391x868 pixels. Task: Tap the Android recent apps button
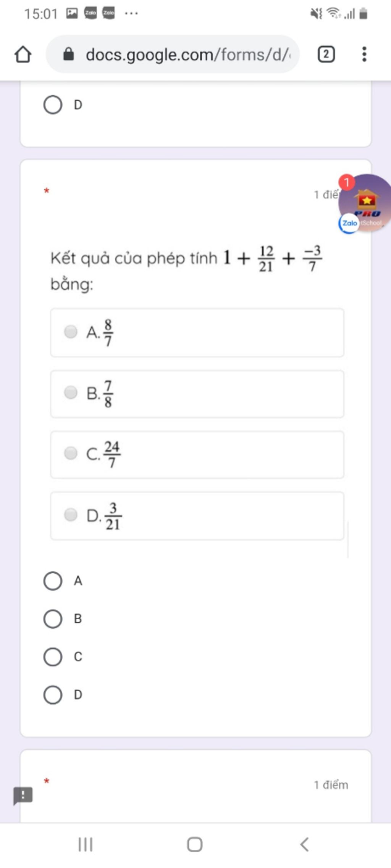(x=85, y=844)
